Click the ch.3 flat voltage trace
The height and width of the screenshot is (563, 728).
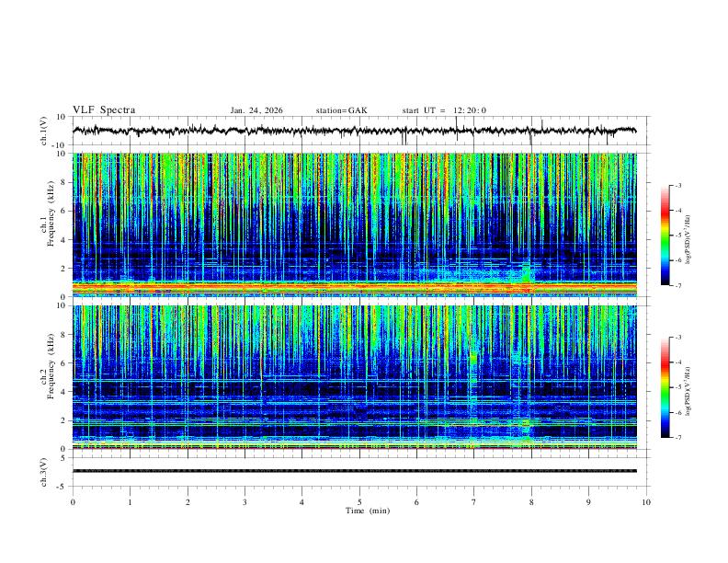[354, 471]
